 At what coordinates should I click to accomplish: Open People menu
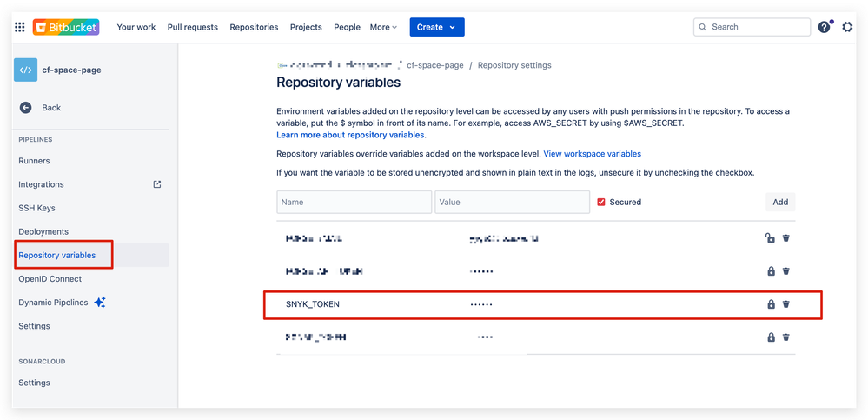tap(347, 27)
